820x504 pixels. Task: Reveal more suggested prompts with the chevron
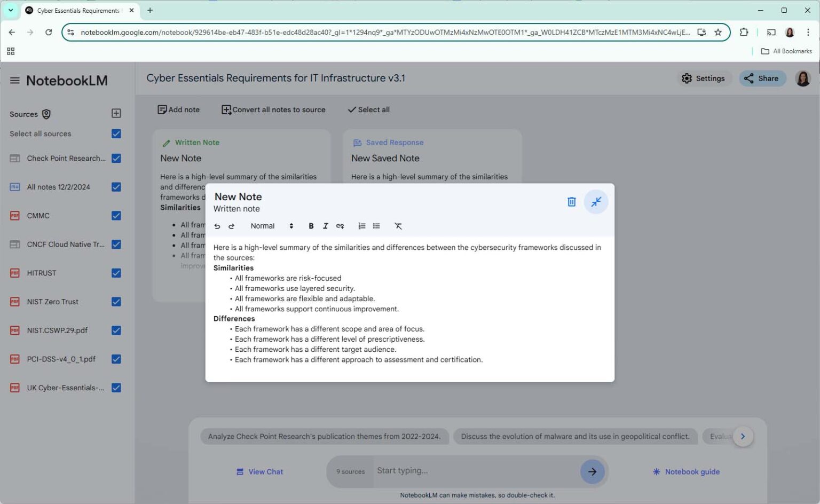[x=743, y=436]
